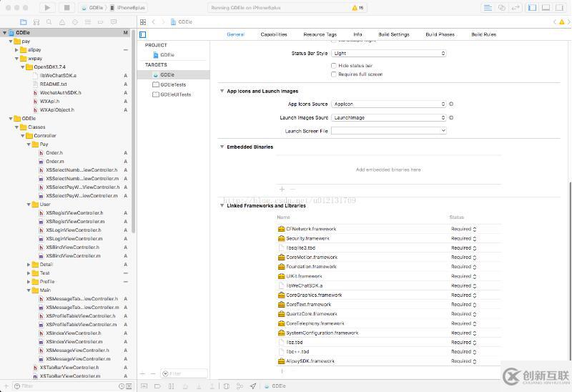Screen dimensions: 572x392
Task: Expand the Detail folder
Action: point(29,264)
